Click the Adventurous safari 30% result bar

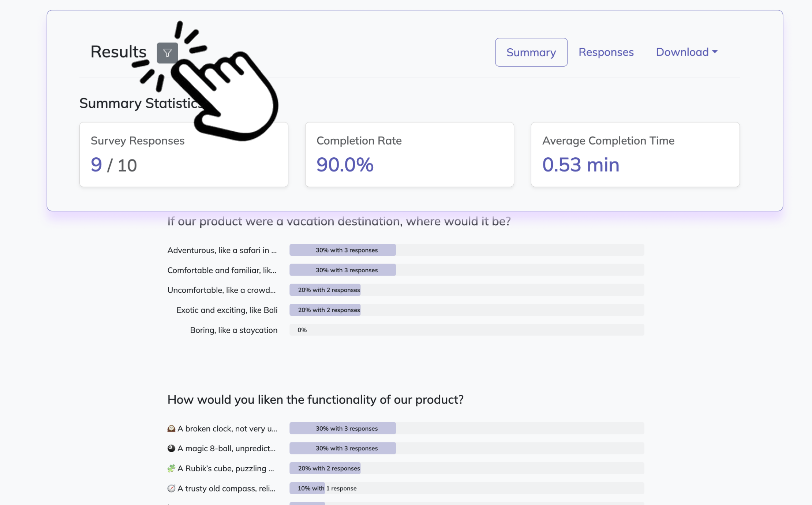pyautogui.click(x=343, y=250)
